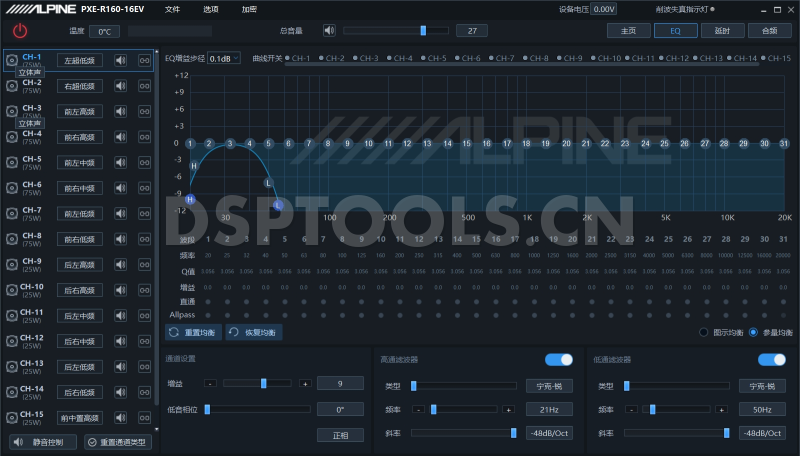Click the master volume value field 27
The height and width of the screenshot is (456, 800).
click(x=472, y=31)
